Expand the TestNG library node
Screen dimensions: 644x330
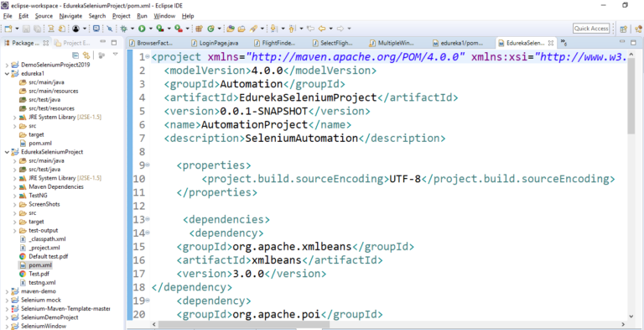click(x=14, y=196)
